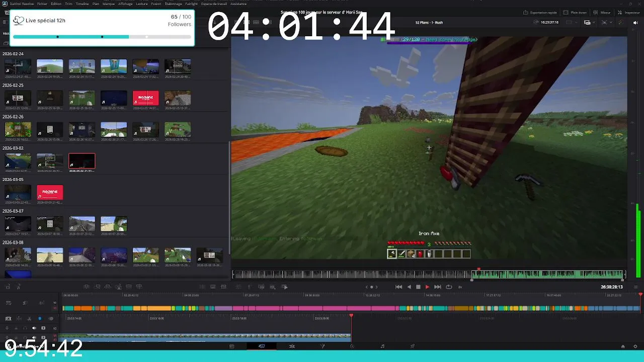Screen dimensions: 644x362
Task: Select the second clip in 2026-02-24
Action: (x=50, y=67)
